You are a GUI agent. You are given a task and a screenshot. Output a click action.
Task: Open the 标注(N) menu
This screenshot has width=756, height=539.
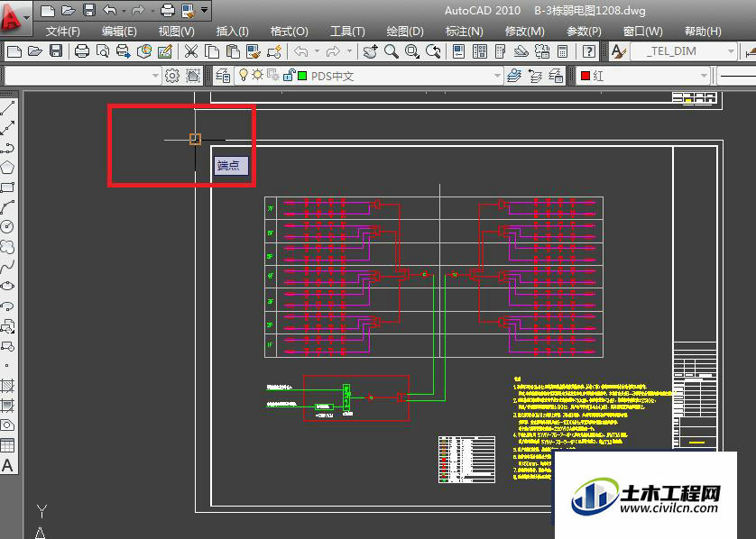(x=465, y=32)
